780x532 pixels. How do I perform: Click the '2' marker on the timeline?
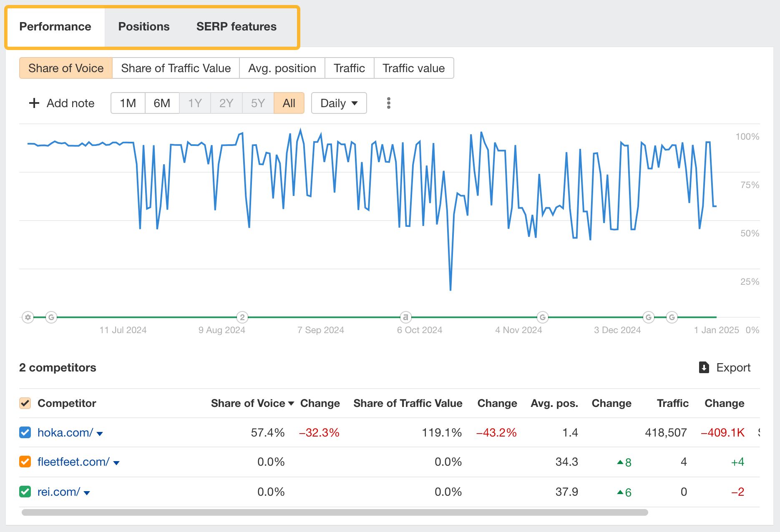pyautogui.click(x=242, y=317)
